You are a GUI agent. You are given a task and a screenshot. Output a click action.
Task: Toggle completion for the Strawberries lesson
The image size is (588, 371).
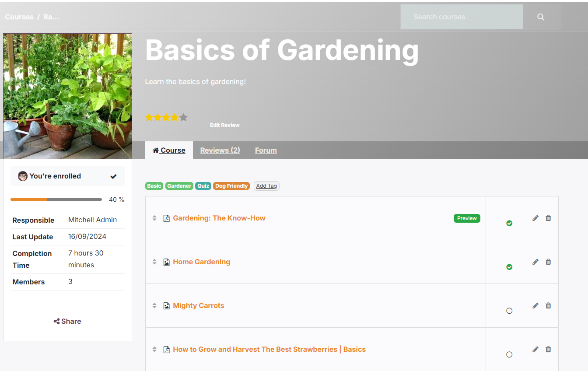click(509, 354)
